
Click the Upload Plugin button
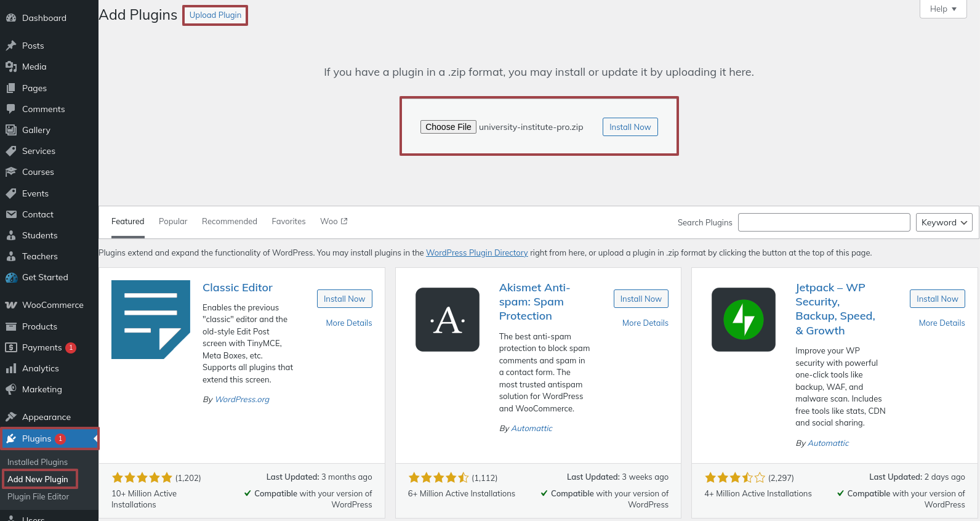click(215, 15)
